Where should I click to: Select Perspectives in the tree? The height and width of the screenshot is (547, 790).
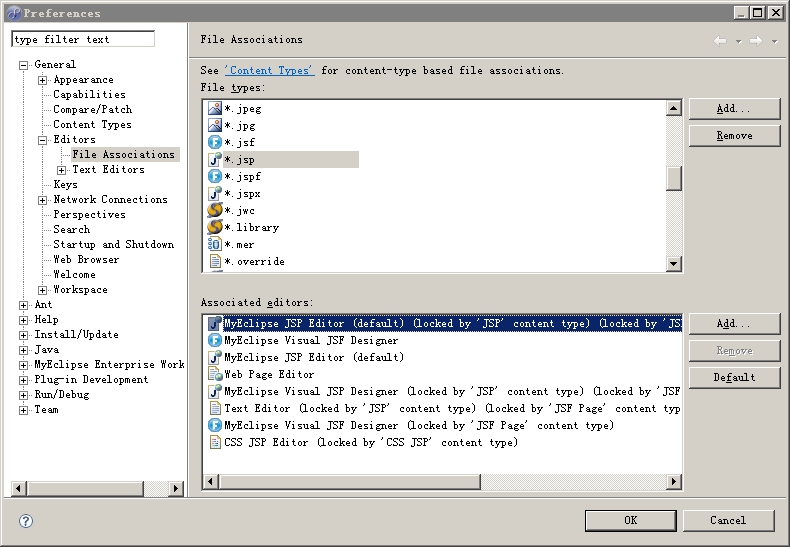point(89,215)
